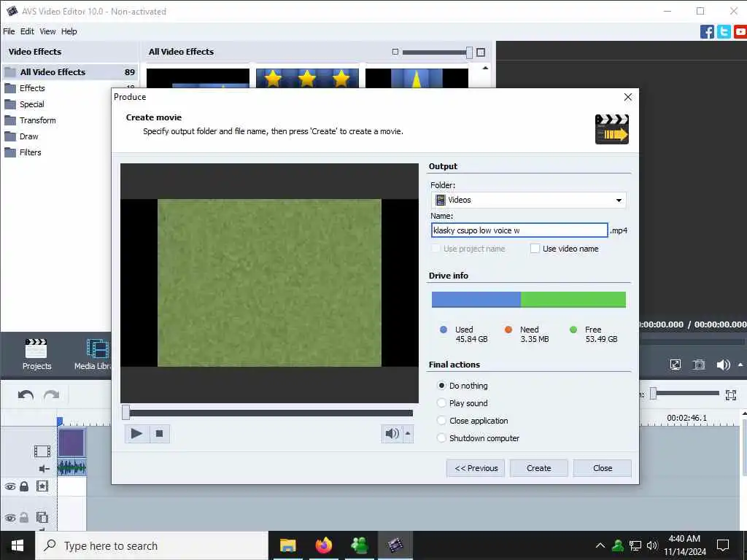
Task: Open Firefox from taskbar
Action: coord(323,545)
